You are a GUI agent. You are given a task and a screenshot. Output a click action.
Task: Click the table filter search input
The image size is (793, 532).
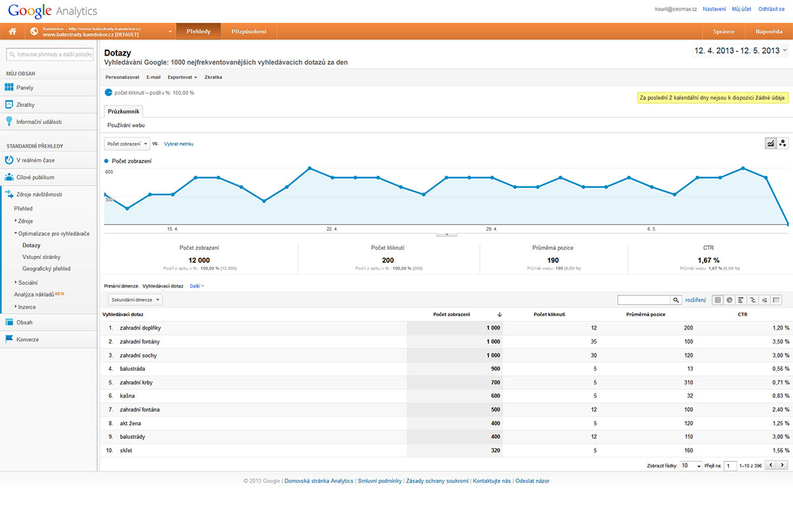coord(644,300)
